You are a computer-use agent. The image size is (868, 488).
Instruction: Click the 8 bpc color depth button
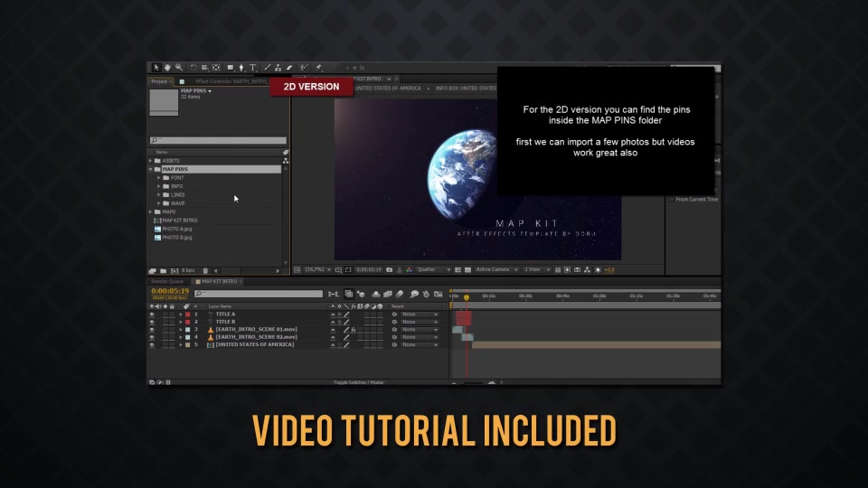(188, 270)
